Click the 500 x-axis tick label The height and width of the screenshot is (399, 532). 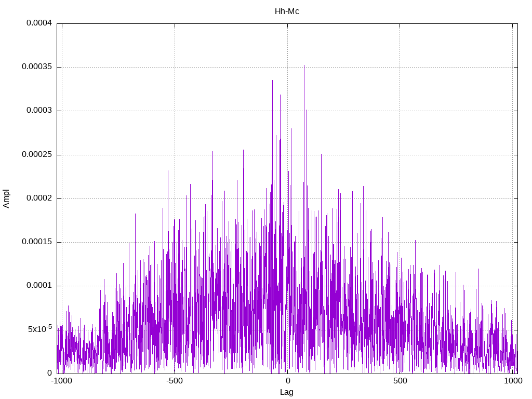pyautogui.click(x=400, y=381)
